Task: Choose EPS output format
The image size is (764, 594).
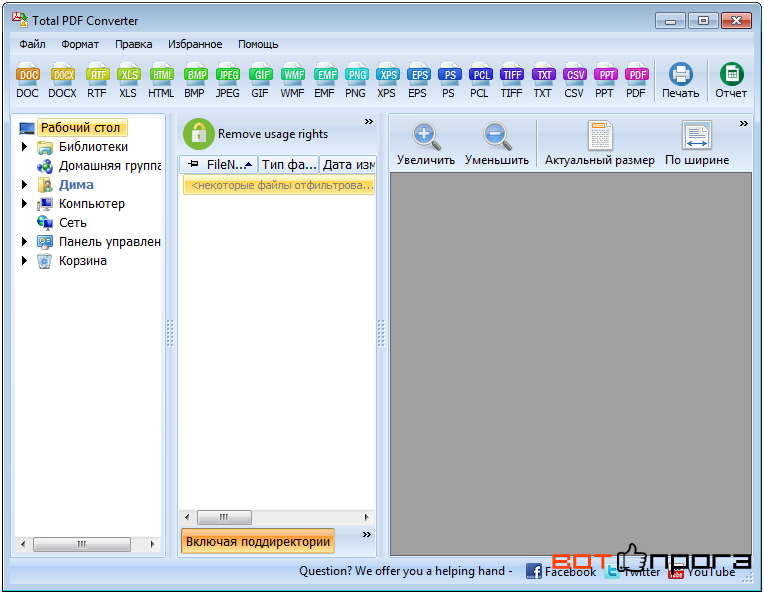Action: [x=418, y=80]
